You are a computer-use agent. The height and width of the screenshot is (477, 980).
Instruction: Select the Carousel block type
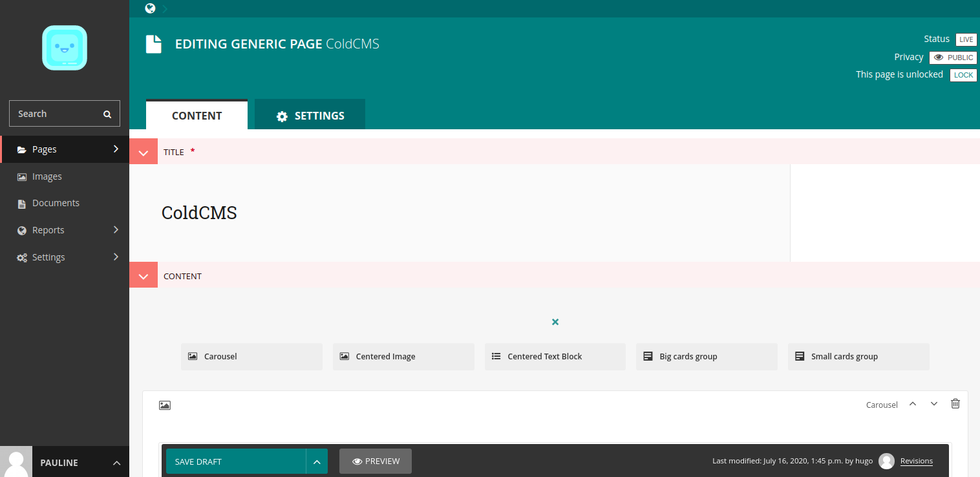pos(251,356)
